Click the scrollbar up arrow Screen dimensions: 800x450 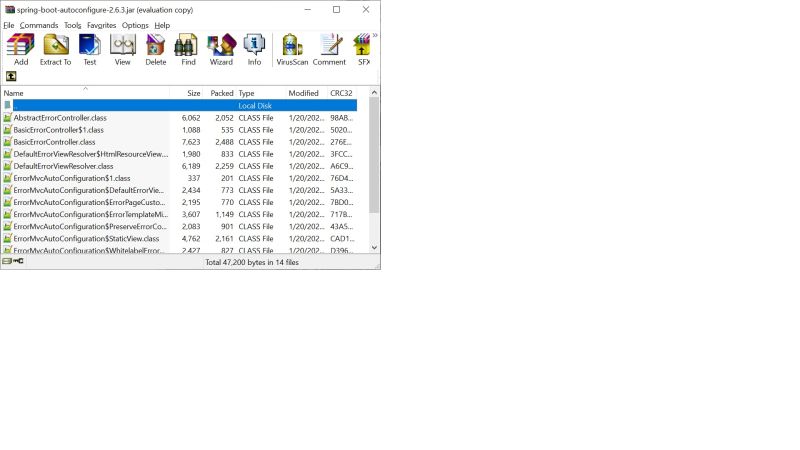click(374, 92)
